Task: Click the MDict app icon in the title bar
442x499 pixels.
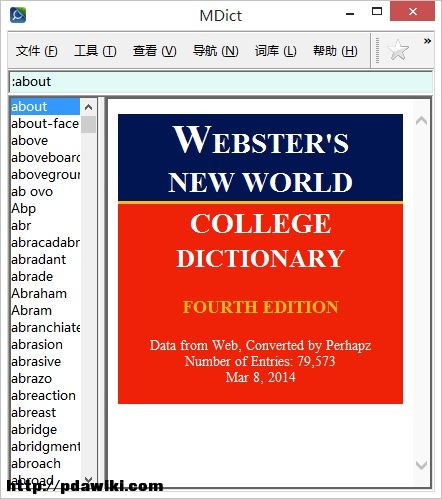Action: pos(18,15)
